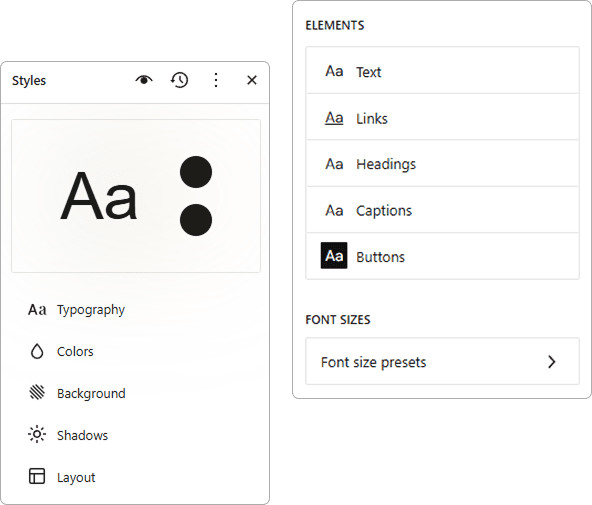Select the Captions element
The height and width of the screenshot is (505, 592).
pos(442,210)
